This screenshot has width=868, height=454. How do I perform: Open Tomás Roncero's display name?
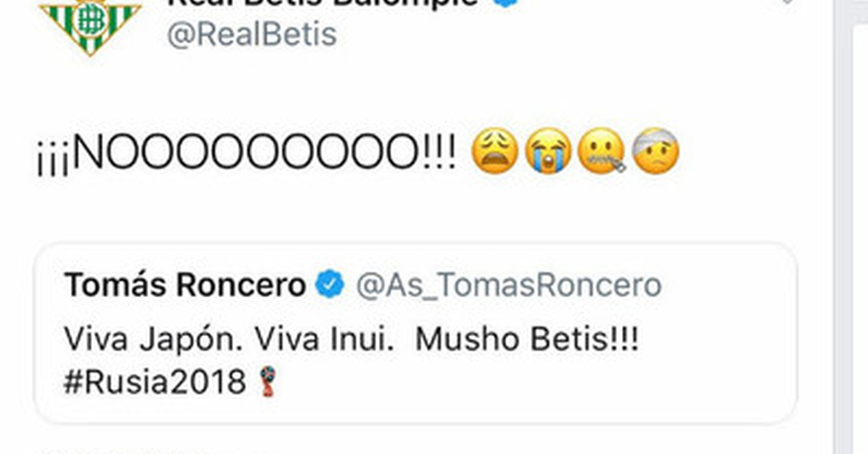point(185,285)
